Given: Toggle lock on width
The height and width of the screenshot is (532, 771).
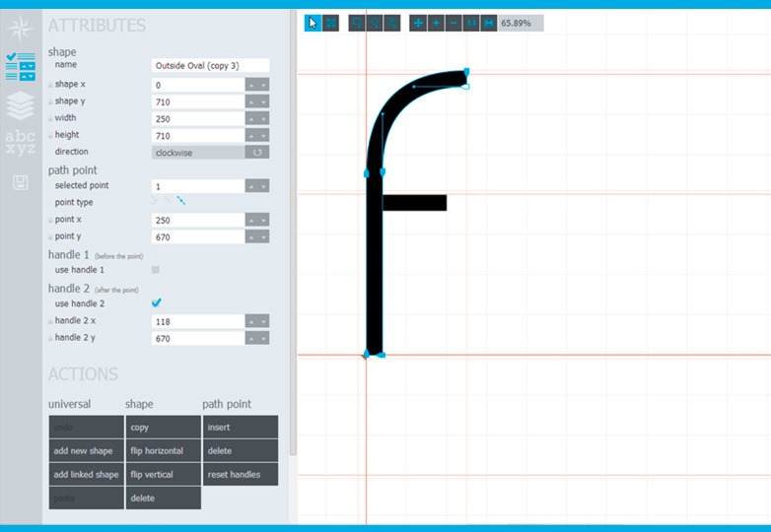Looking at the screenshot, I should 50,118.
